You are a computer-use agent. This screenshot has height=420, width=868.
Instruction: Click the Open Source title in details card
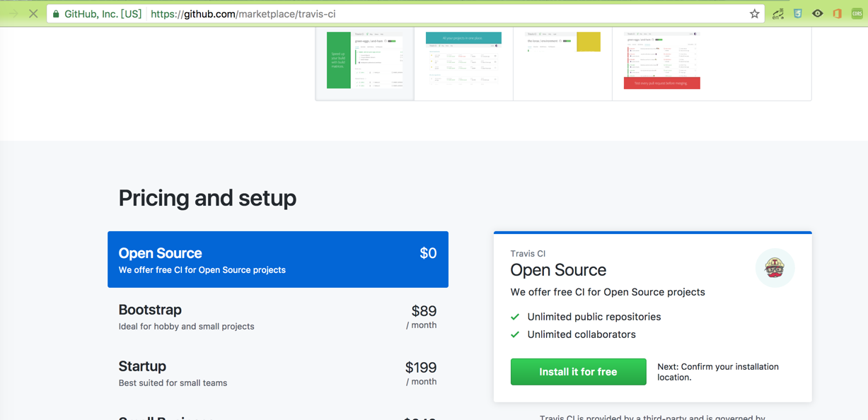click(558, 270)
